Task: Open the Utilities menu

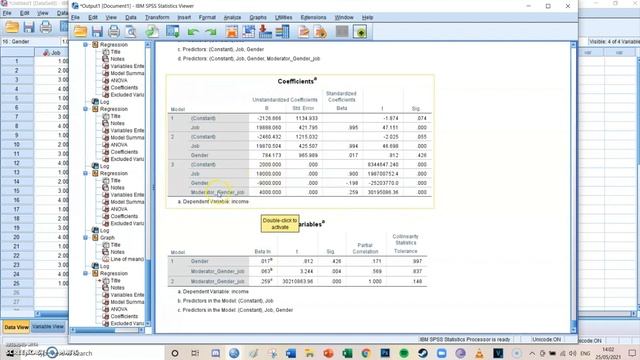Action: (x=283, y=18)
